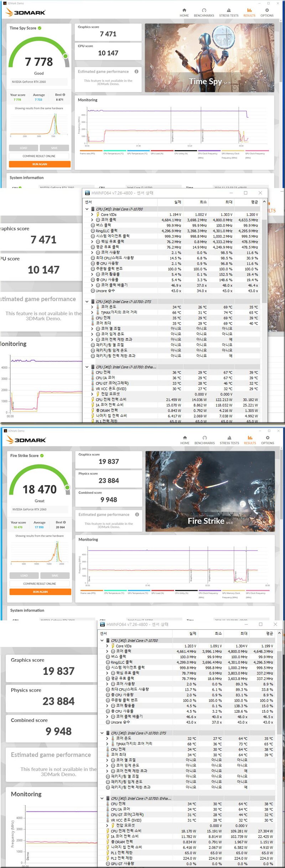This screenshot has width=285, height=868.
Task: Click the 센서 column header in the HWiNFO window showing 1.194 V
Action: (x=120, y=202)
